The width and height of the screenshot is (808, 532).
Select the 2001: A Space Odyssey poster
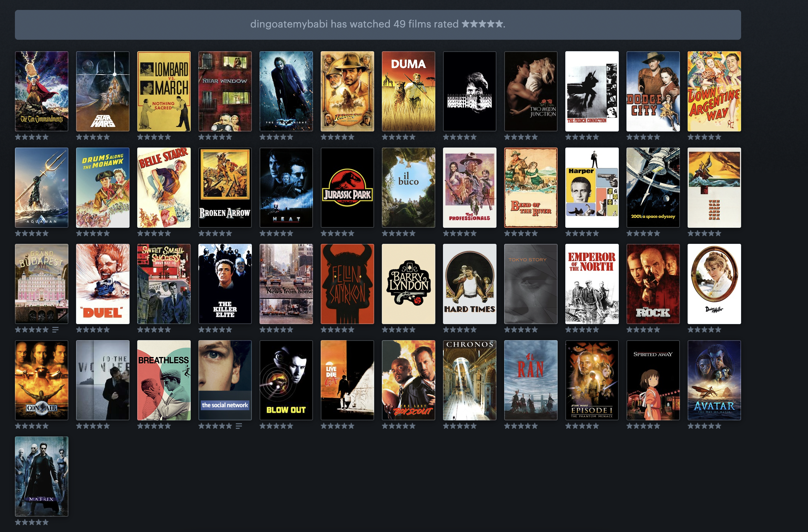tap(653, 188)
